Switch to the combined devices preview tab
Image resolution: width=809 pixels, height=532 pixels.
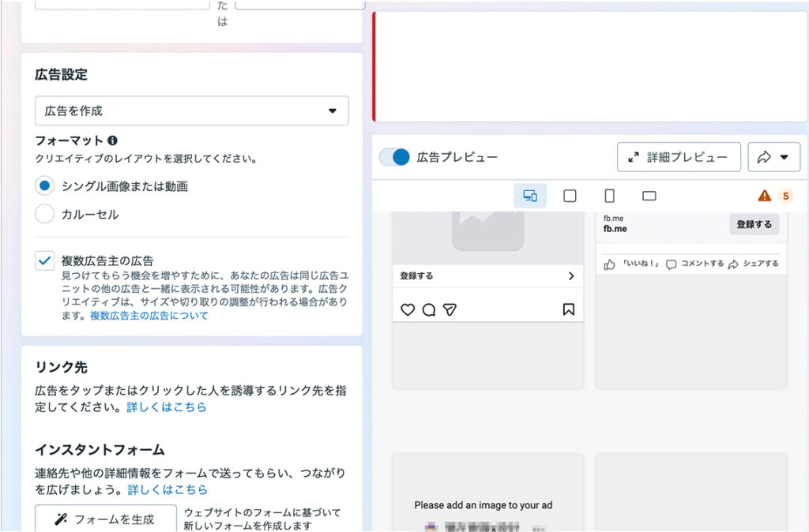tap(530, 195)
